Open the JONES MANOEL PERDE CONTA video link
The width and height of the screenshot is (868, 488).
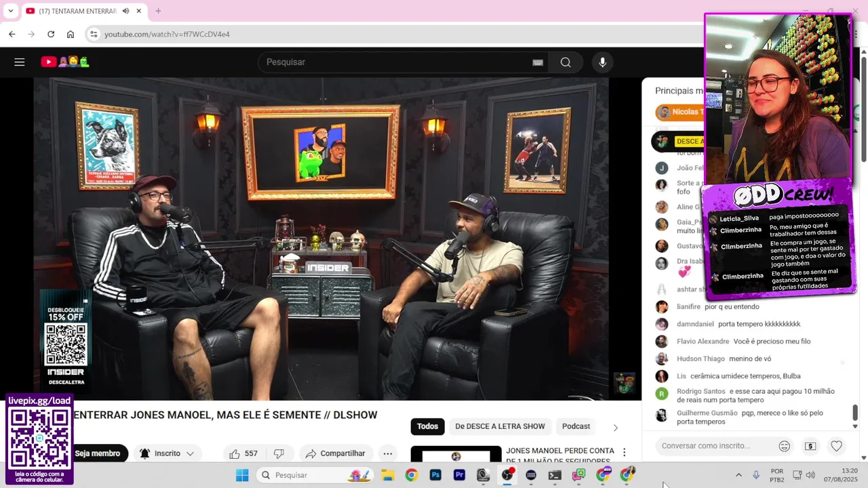pos(559,455)
